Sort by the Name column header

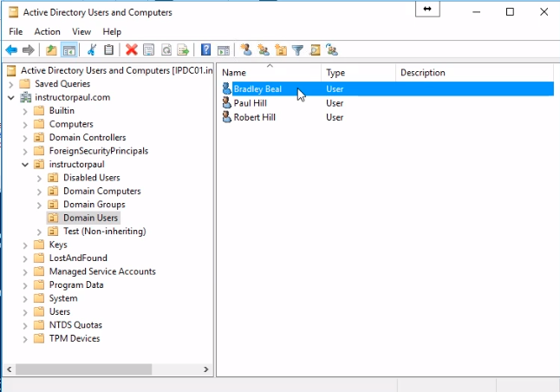pos(270,73)
